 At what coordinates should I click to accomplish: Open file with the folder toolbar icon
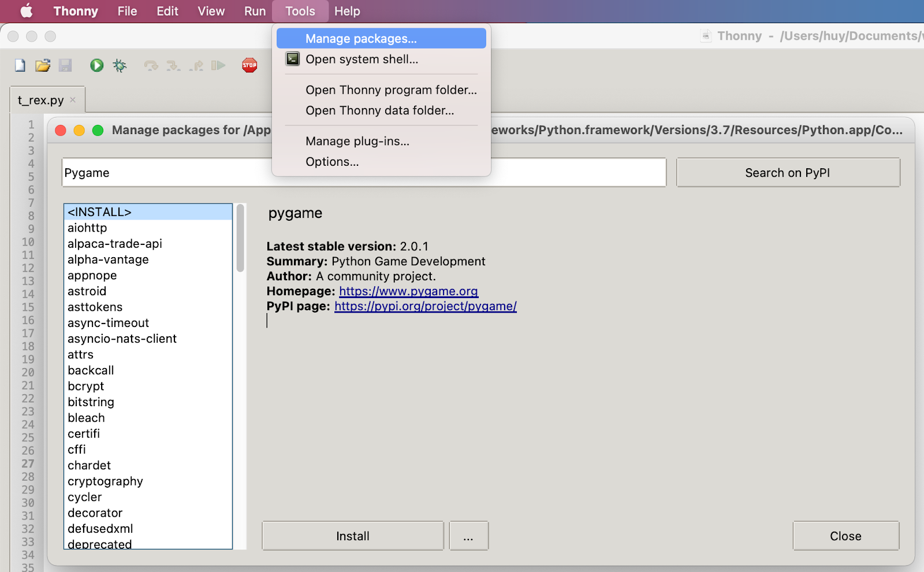point(43,65)
